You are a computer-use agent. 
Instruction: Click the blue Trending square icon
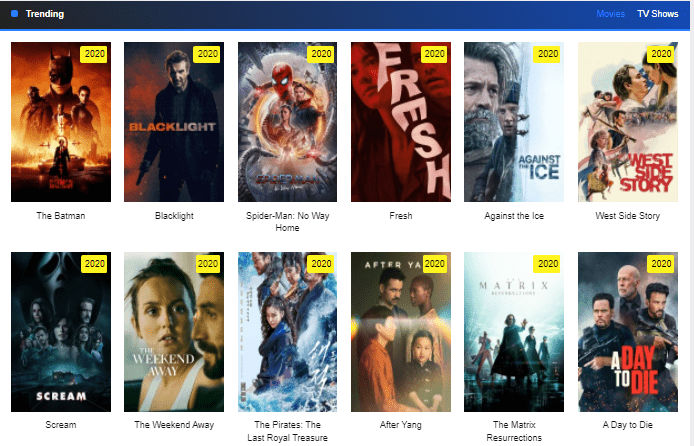15,14
